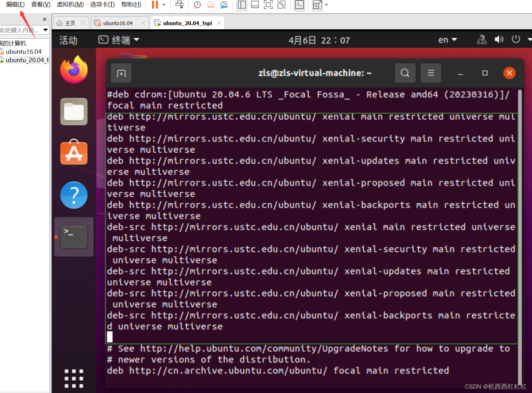Image resolution: width=532 pixels, height=393 pixels.
Task: Open the snapshot manager
Action: pyautogui.click(x=224, y=5)
